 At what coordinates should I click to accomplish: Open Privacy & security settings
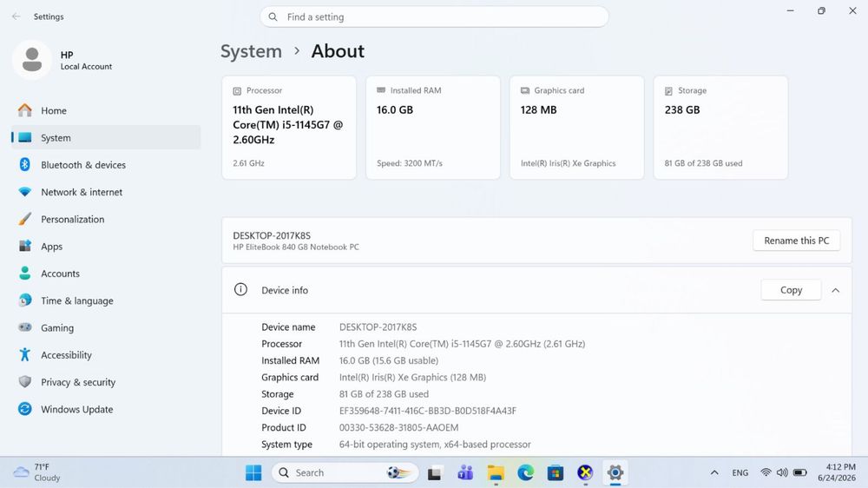tap(105, 382)
